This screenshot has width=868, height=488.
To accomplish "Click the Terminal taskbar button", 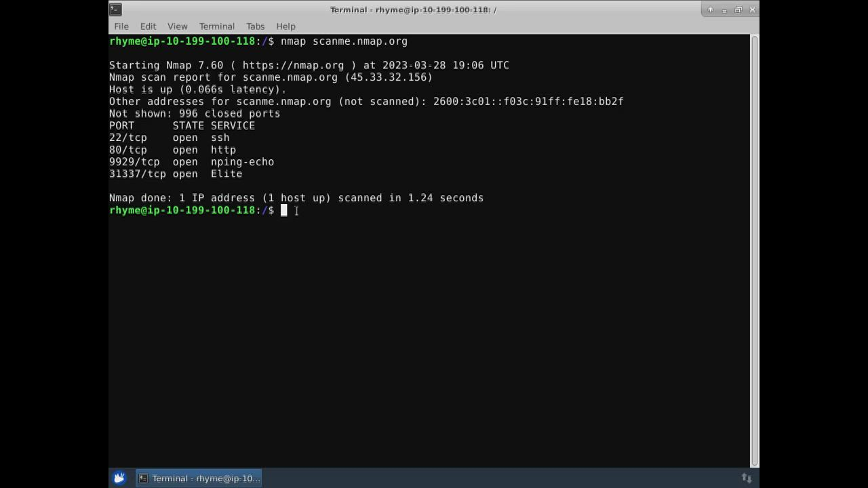I will click(199, 478).
